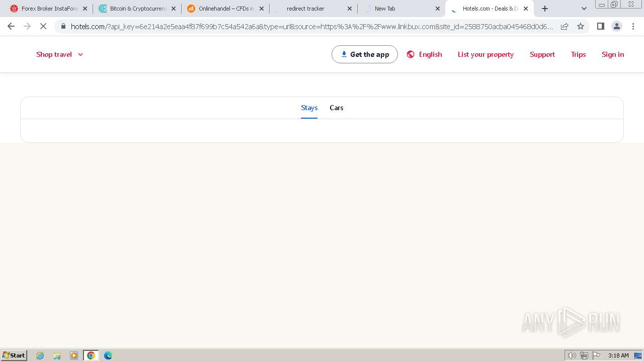644x362 pixels.
Task: Launch Microsoft Edge from taskbar
Action: [x=108, y=355]
